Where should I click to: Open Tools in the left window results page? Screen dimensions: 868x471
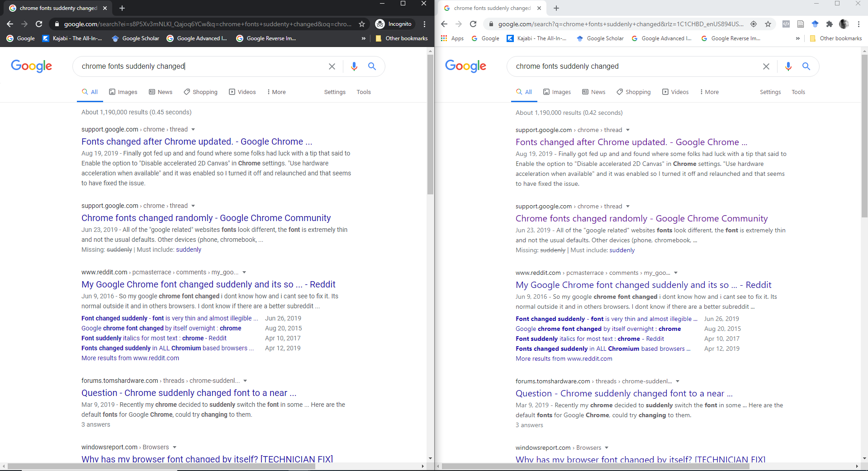[x=364, y=92]
